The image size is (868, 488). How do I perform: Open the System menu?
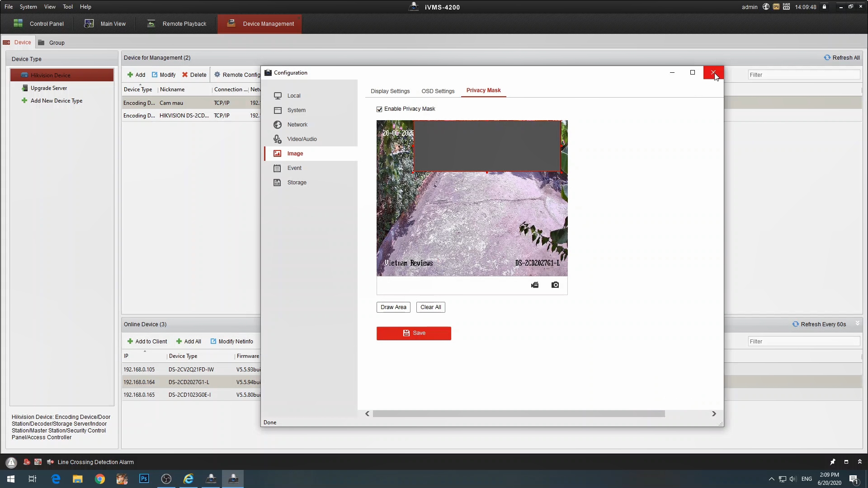[28, 7]
